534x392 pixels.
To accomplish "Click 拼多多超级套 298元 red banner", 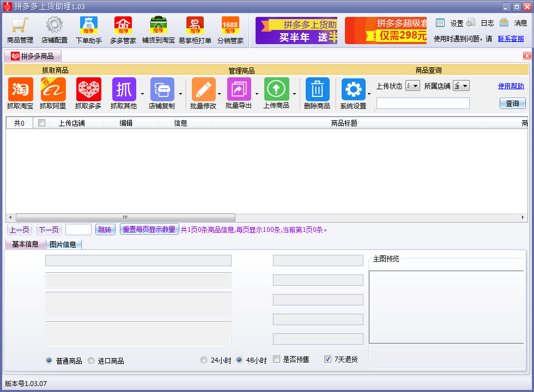I will click(386, 30).
